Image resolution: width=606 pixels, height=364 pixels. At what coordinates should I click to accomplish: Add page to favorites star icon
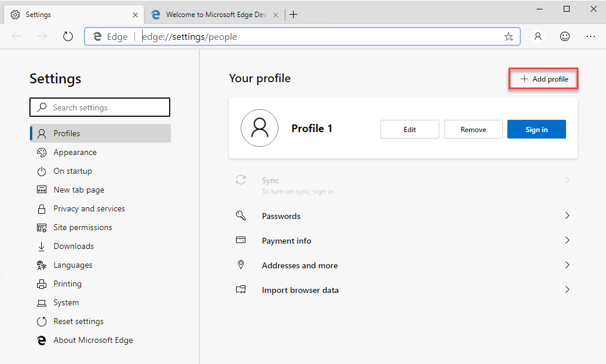point(509,37)
